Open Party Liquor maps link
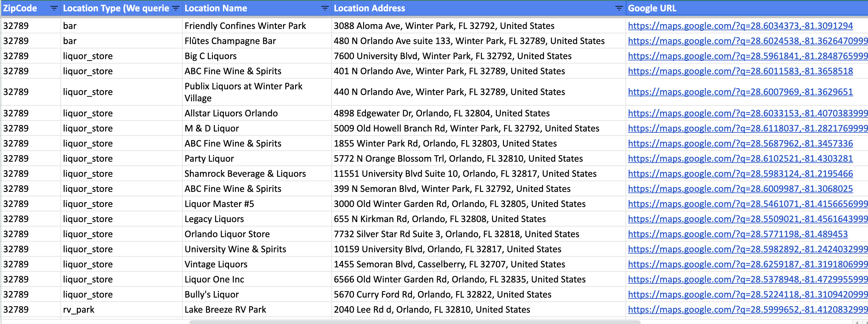 [x=740, y=159]
